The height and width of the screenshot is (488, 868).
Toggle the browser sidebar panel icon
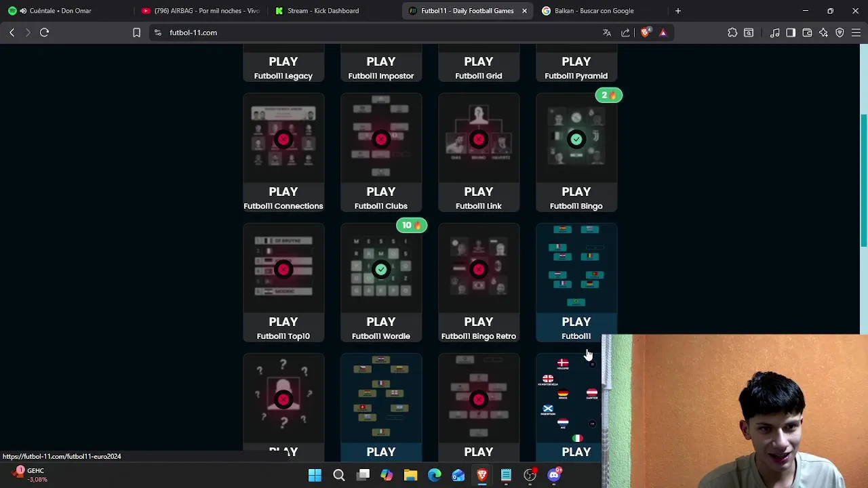(x=791, y=33)
